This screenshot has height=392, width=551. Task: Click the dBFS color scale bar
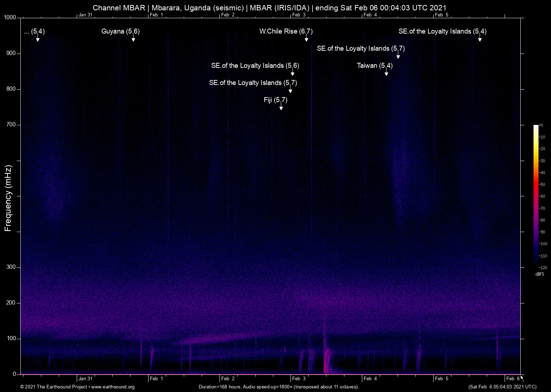536,196
